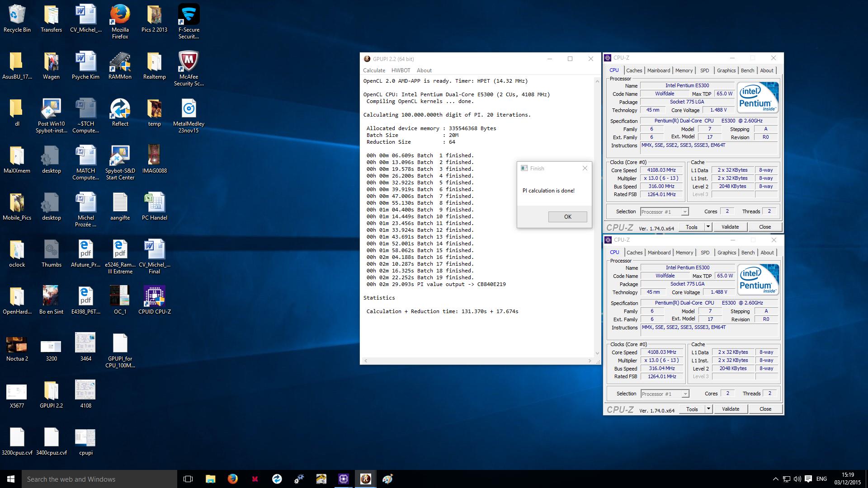Screen dimensions: 868x488
Task: Open Reflect desktop shortcut
Action: pos(120,113)
